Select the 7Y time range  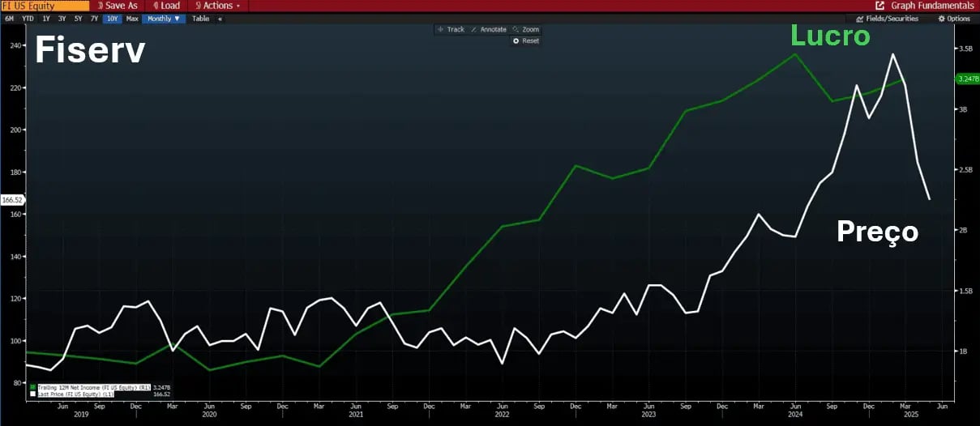[94, 18]
